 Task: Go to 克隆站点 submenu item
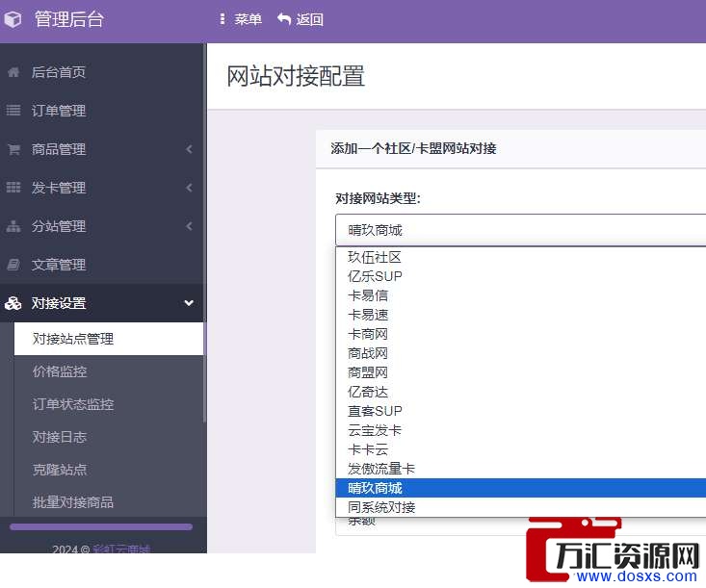pos(60,470)
